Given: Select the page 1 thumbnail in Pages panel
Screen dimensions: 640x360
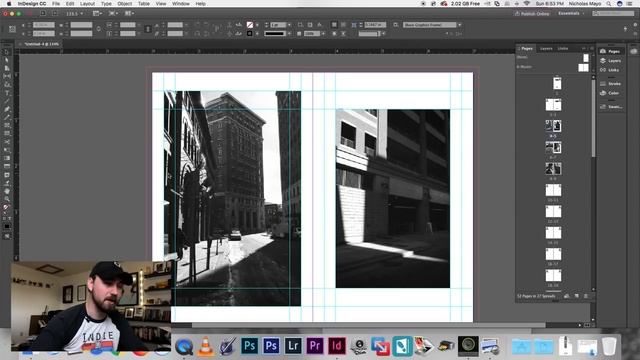Looking at the screenshot, I should (x=557, y=83).
